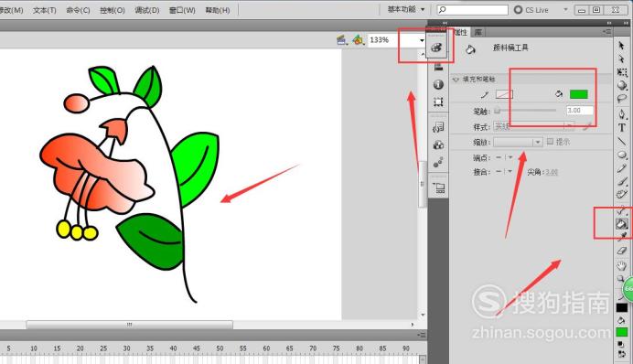Select the Selection arrow tool
The height and width of the screenshot is (364, 633).
pyautogui.click(x=622, y=45)
